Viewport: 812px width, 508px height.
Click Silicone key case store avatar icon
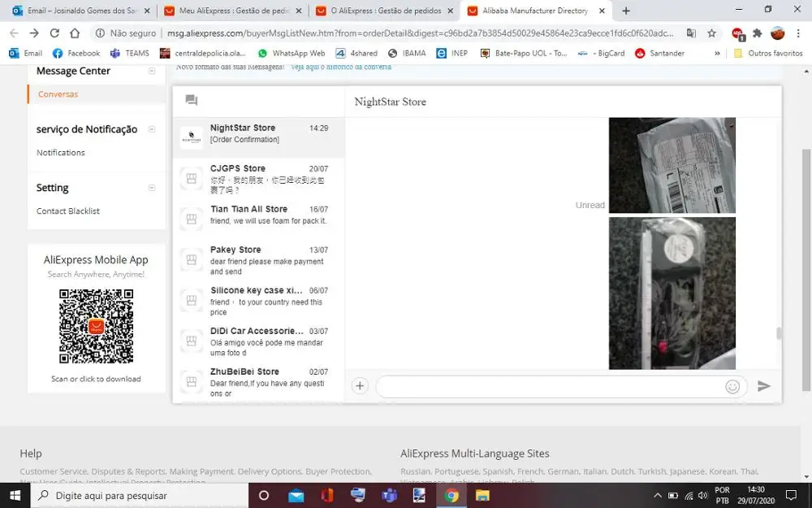(191, 300)
